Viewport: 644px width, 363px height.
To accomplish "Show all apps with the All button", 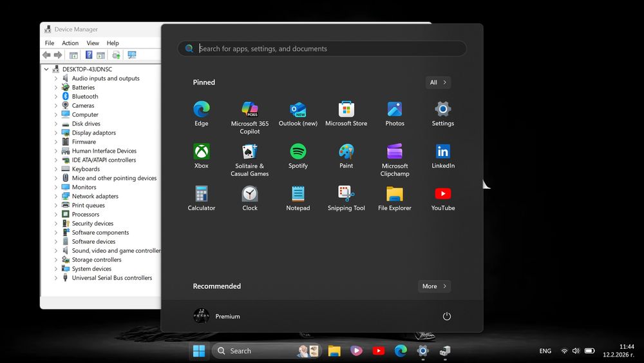I will [438, 83].
